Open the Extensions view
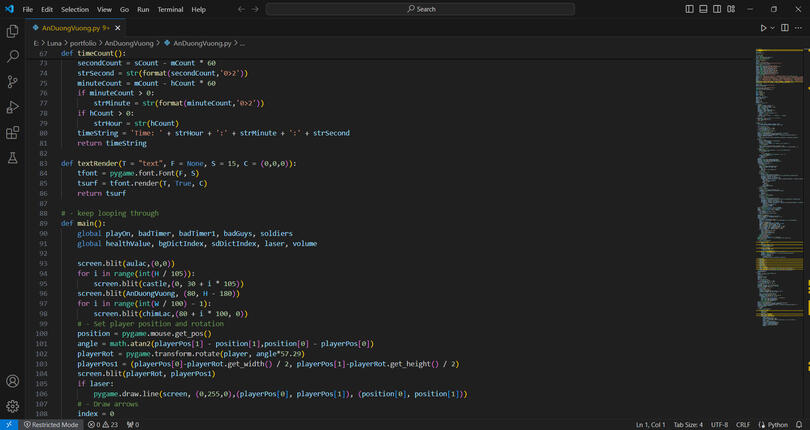This screenshot has width=810, height=430. click(x=13, y=132)
